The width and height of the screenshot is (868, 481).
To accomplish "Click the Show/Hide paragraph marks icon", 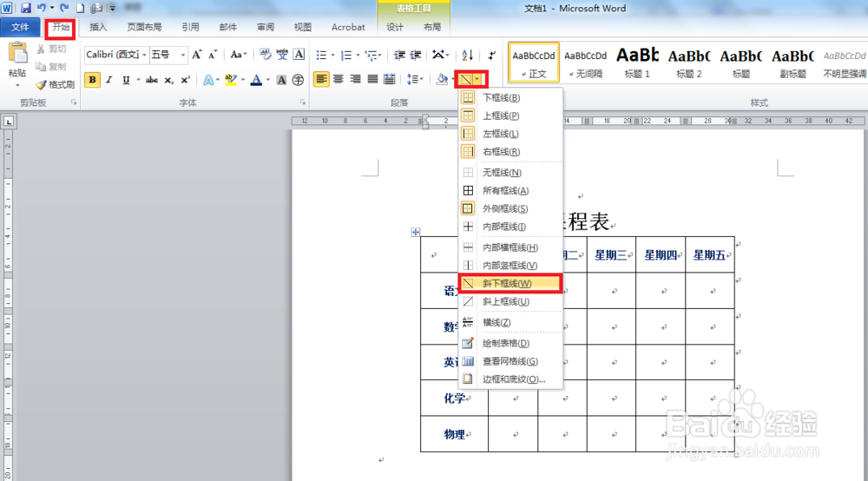I will [491, 55].
